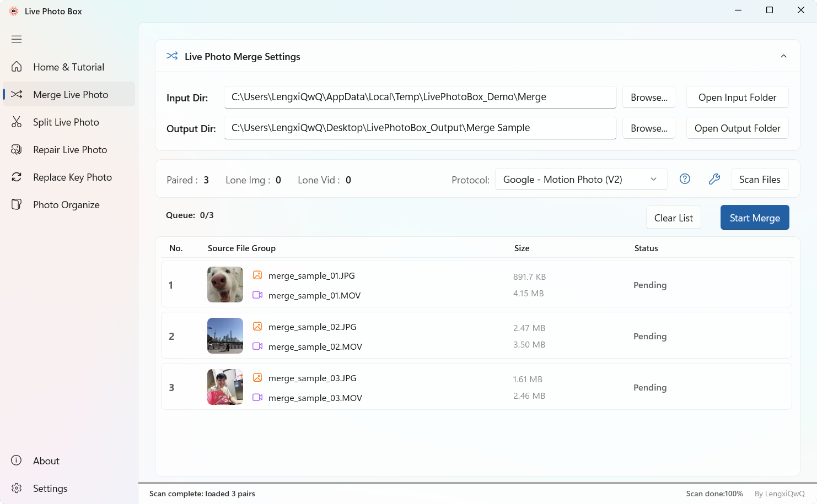Image resolution: width=817 pixels, height=504 pixels.
Task: Click Open Output Folder
Action: coord(737,128)
